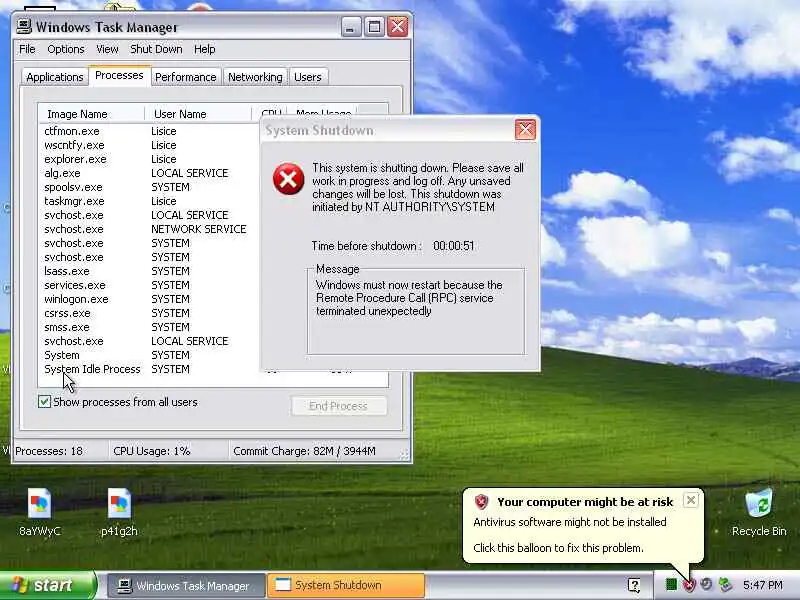Open the File menu
The image size is (800, 600).
click(27, 49)
